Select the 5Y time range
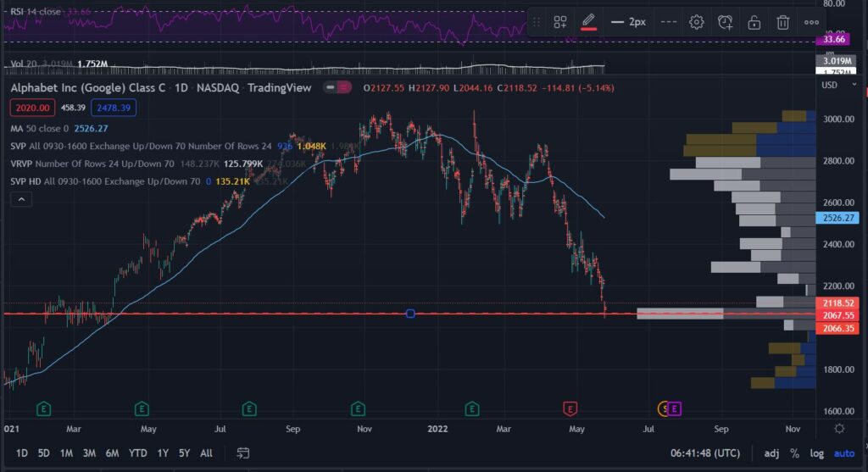Viewport: 868px width, 472px height. tap(184, 453)
